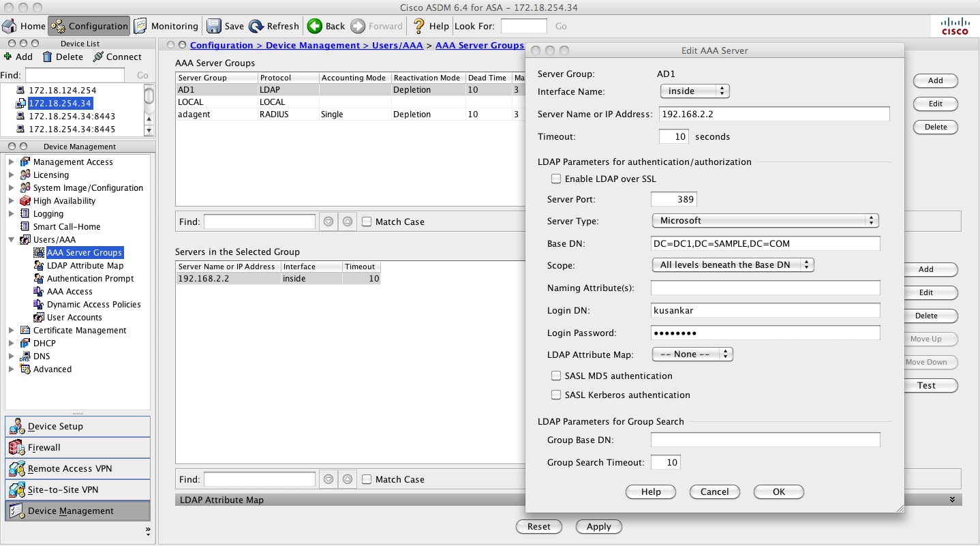Toggle Match Case under AAA Server Groups

click(x=367, y=222)
